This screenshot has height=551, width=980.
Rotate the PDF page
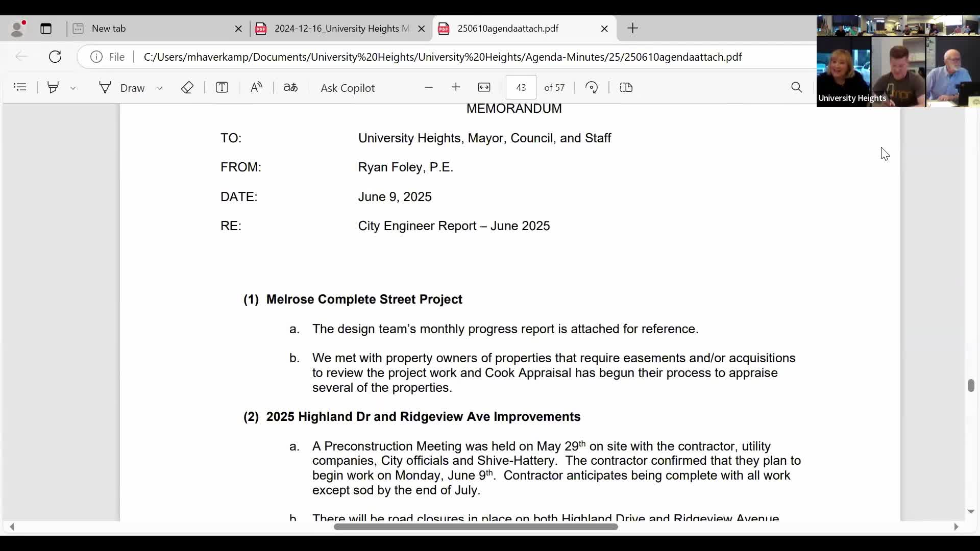click(x=592, y=88)
